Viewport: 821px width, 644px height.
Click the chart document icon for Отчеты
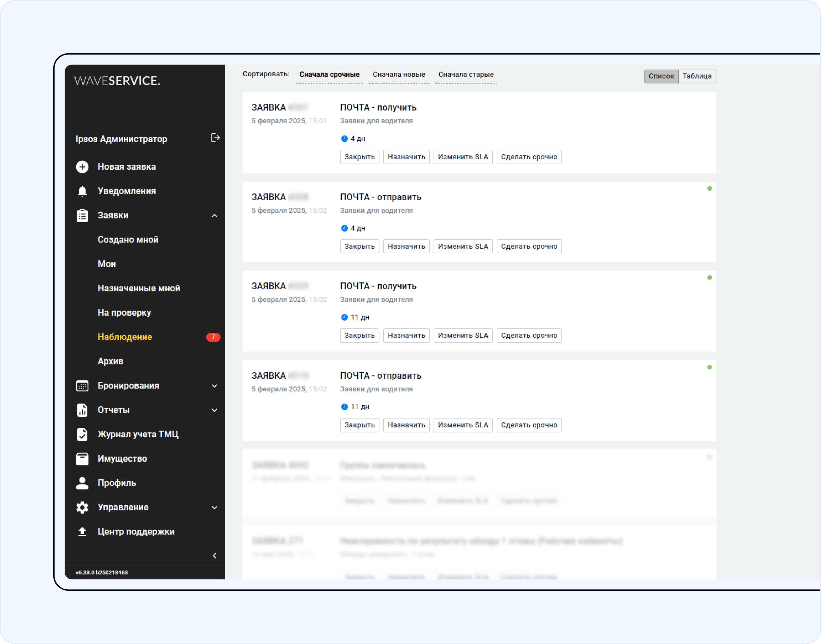point(82,410)
